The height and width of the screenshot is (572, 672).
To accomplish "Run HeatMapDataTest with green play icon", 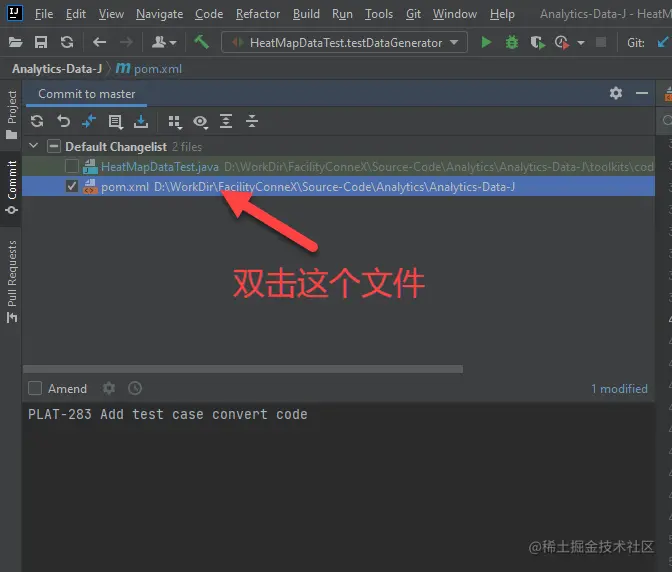I will [x=486, y=42].
